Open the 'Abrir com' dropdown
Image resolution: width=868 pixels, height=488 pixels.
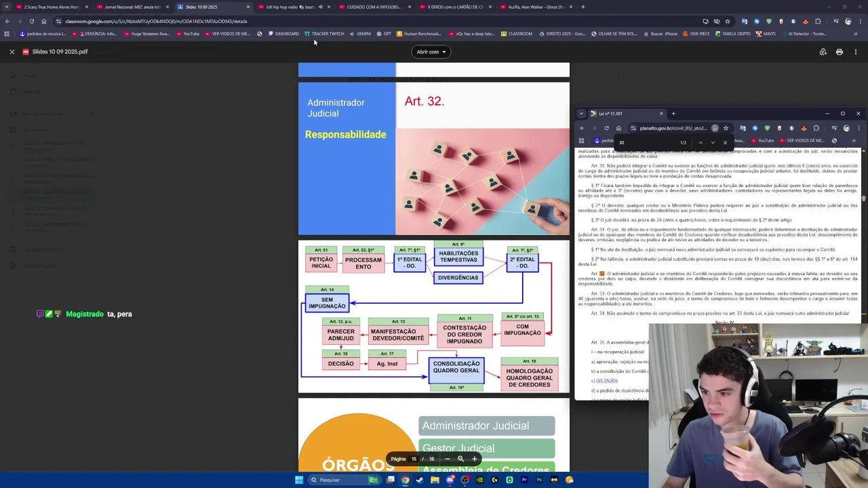coord(431,52)
